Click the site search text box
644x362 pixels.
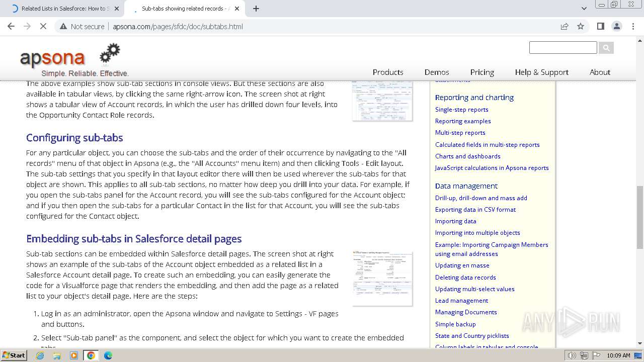(x=563, y=48)
